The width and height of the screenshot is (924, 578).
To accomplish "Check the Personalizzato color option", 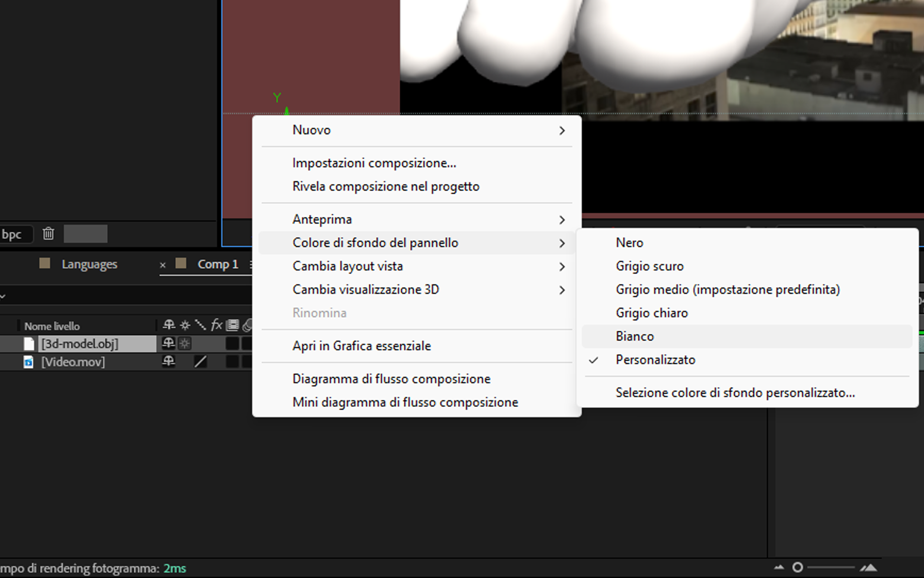I will click(655, 359).
